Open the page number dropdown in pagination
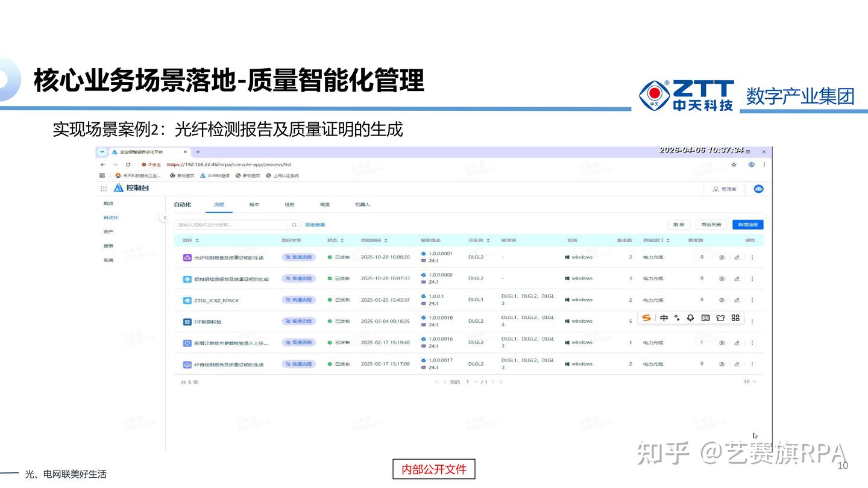The height and width of the screenshot is (488, 868). [471, 381]
